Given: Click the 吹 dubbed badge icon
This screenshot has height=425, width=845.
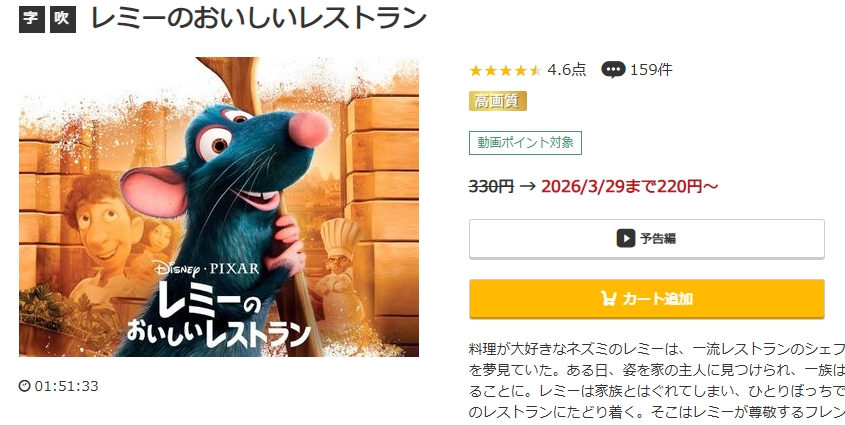Looking at the screenshot, I should [63, 19].
